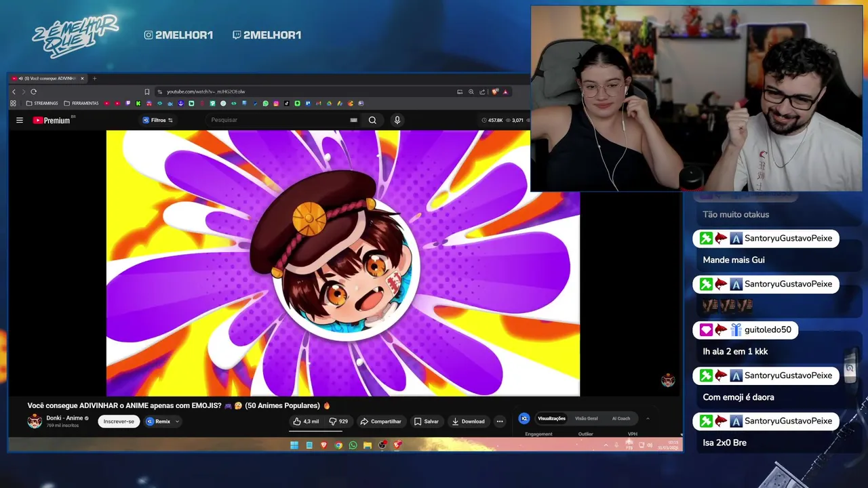The height and width of the screenshot is (488, 868).
Task: Open the Brave shields lion icon
Action: pos(495,91)
